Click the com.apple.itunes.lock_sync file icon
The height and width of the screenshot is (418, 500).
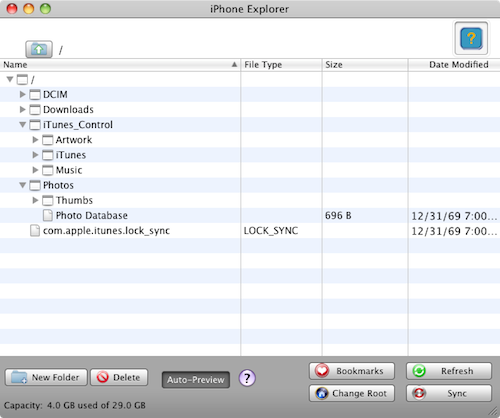[35, 231]
